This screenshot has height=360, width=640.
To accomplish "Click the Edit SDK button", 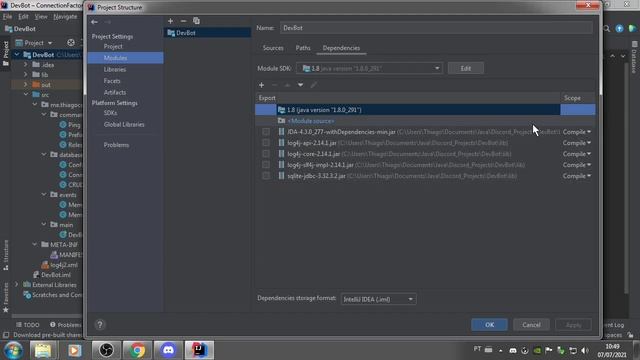I will 466,68.
